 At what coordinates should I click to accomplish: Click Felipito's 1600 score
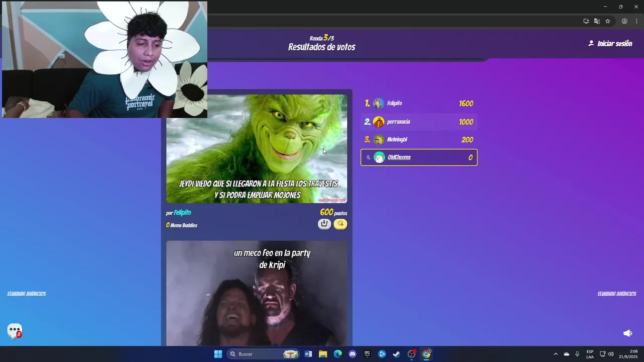[466, 104]
